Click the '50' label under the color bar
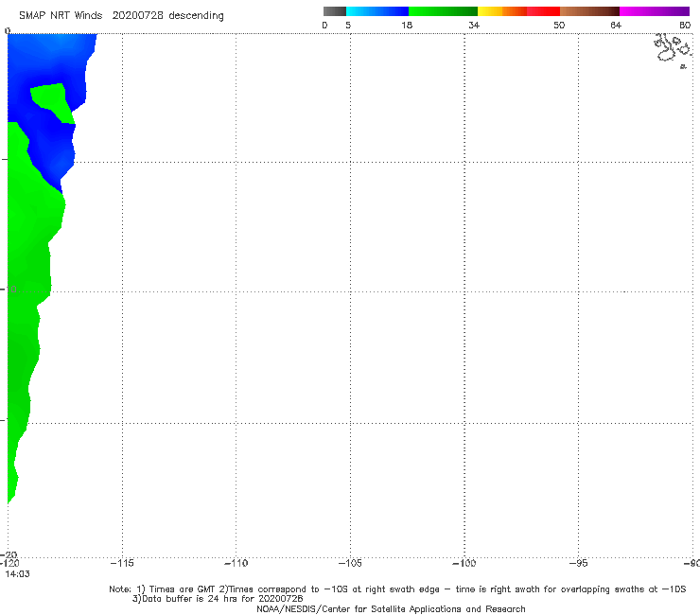The height and width of the screenshot is (615, 700). pos(559,25)
